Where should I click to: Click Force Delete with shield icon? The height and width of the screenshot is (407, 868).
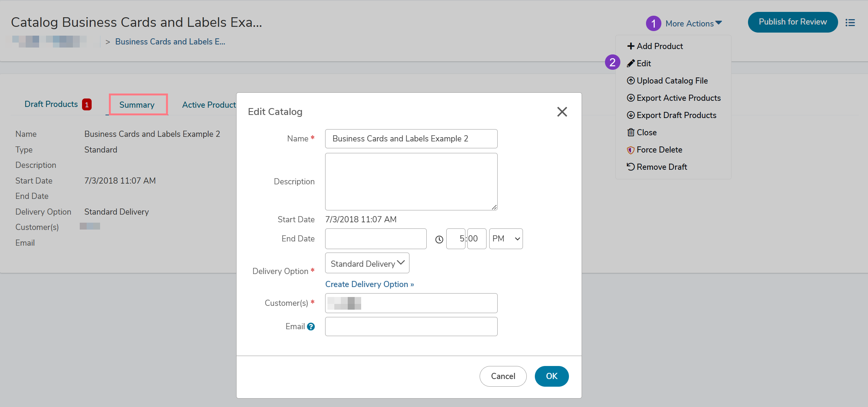tap(659, 150)
